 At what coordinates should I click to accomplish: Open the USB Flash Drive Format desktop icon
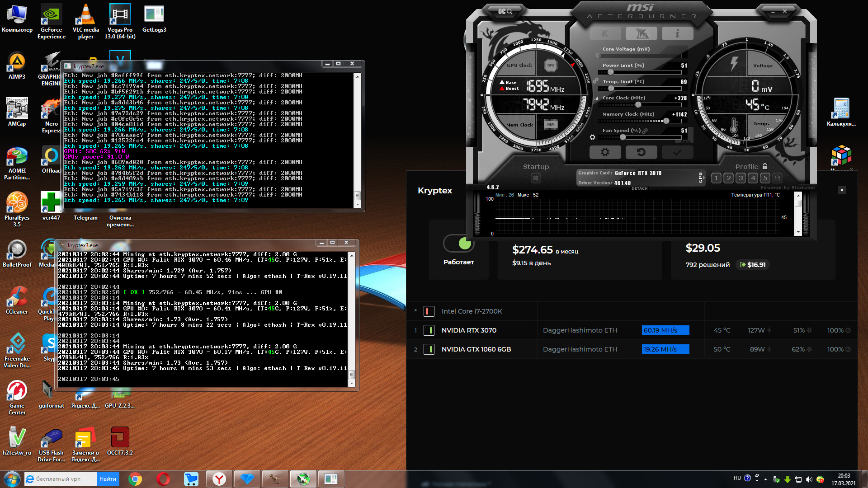click(51, 446)
